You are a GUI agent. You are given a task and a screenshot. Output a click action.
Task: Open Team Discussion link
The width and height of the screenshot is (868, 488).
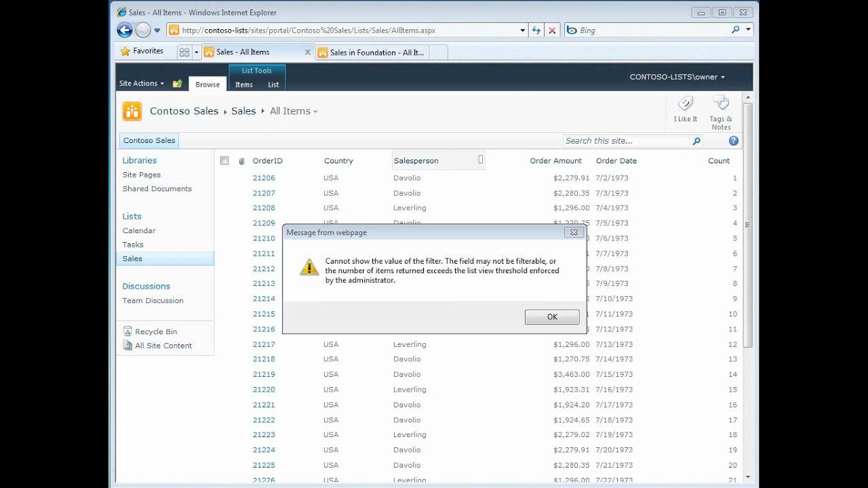tap(153, 301)
